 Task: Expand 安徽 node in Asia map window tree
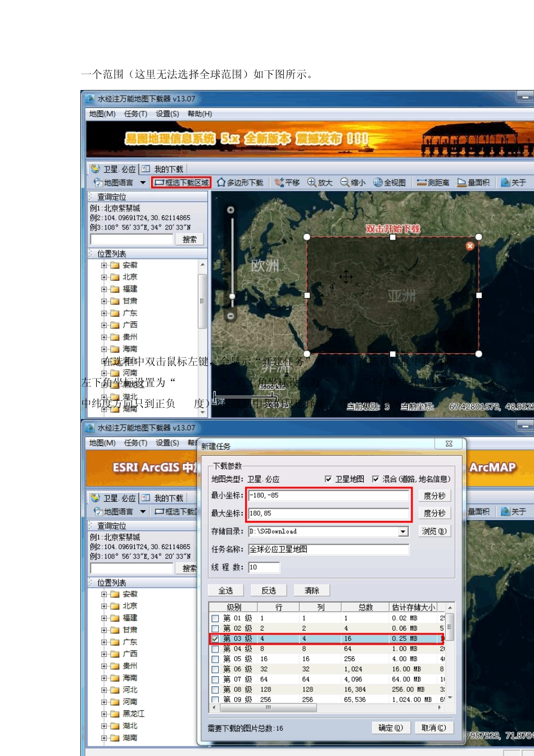tap(104, 265)
